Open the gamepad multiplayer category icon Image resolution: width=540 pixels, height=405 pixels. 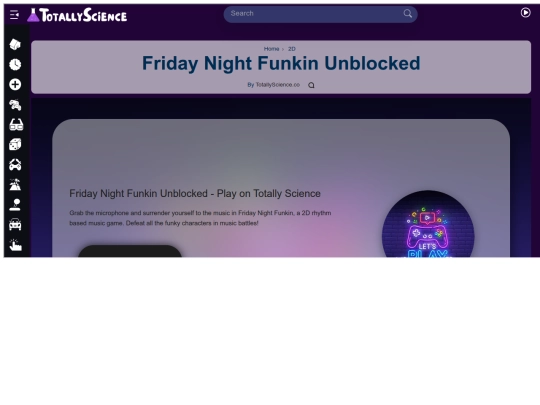pyautogui.click(x=15, y=165)
